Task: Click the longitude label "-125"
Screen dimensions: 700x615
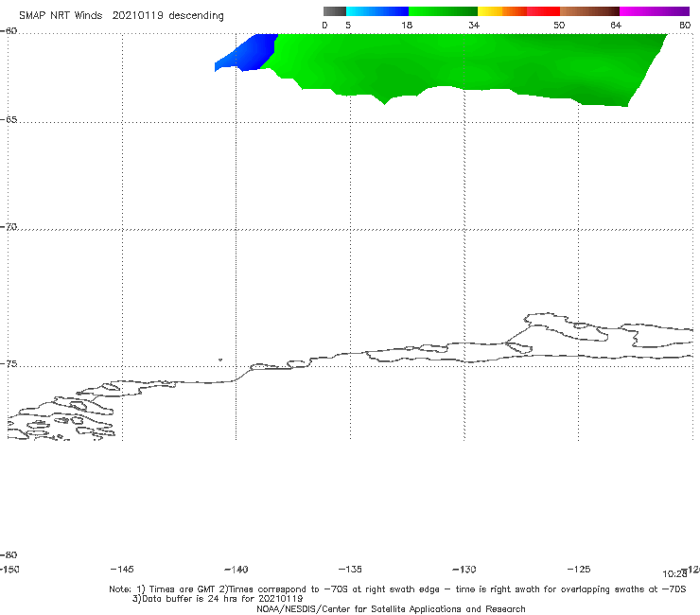Action: (x=579, y=570)
